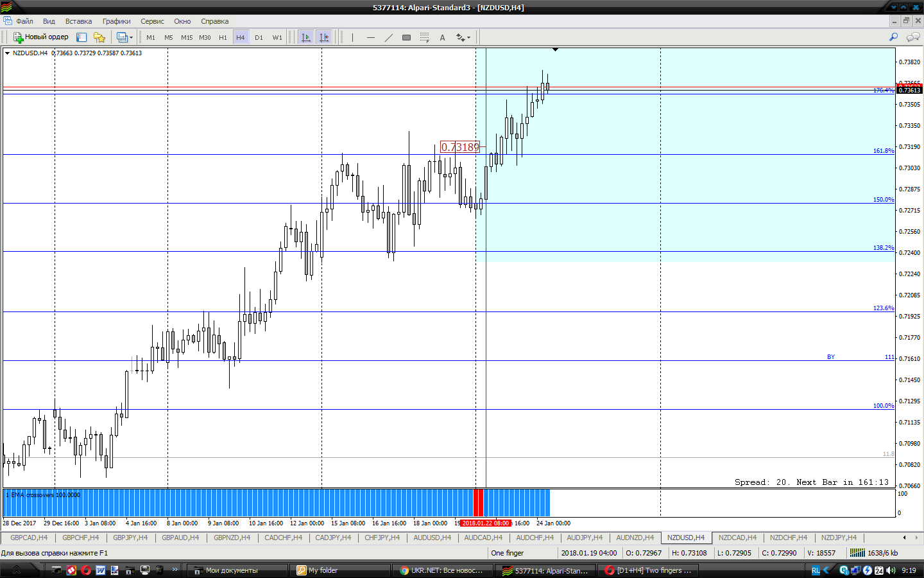Open the Вставка menu
The width and height of the screenshot is (924, 578).
point(78,21)
